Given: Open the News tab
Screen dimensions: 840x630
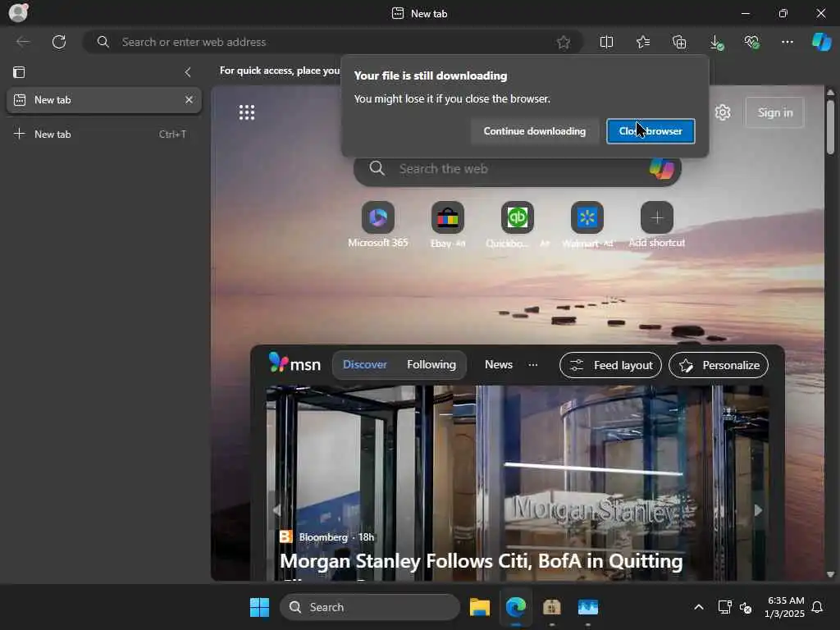Looking at the screenshot, I should (499, 364).
